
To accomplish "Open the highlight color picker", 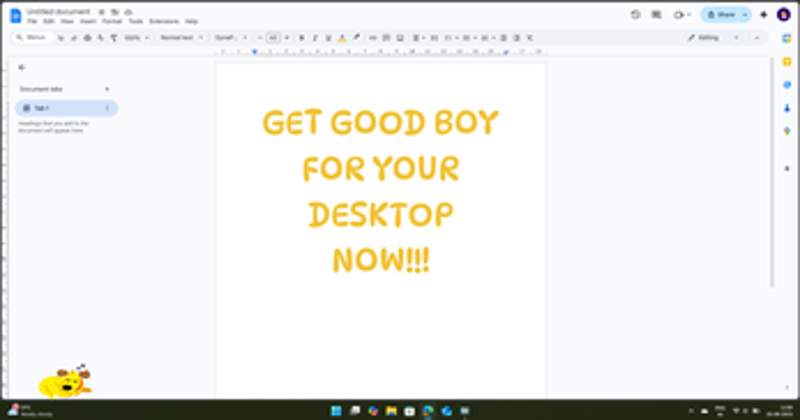I will 356,38.
